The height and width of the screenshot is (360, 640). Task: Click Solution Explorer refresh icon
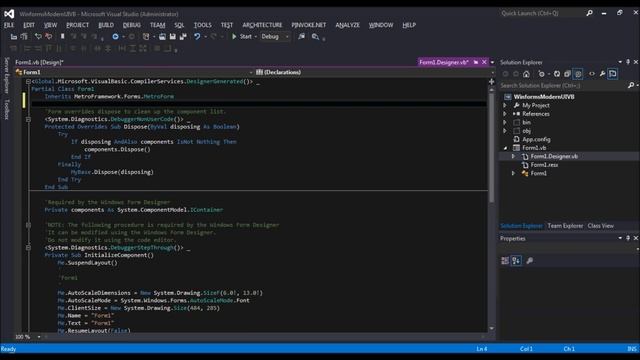(x=557, y=74)
